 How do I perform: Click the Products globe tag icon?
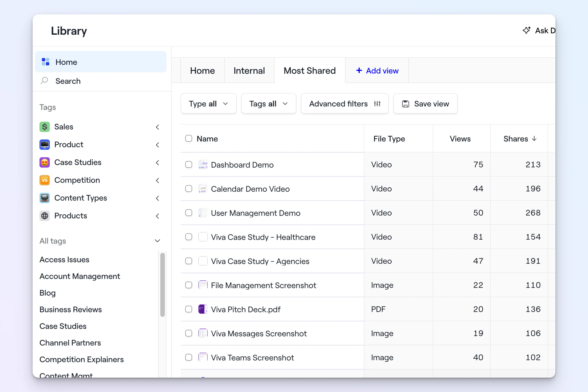(x=44, y=216)
